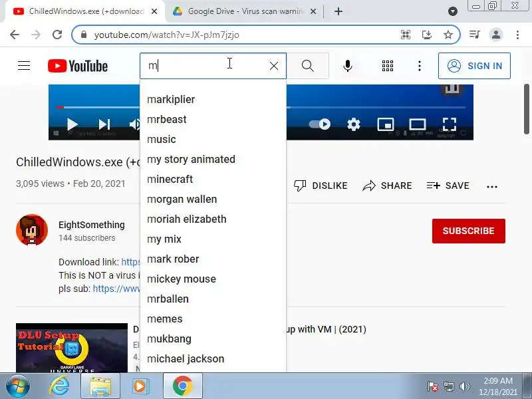The image size is (532, 399).
Task: Click the QR code icon in address bar
Action: click(406, 35)
